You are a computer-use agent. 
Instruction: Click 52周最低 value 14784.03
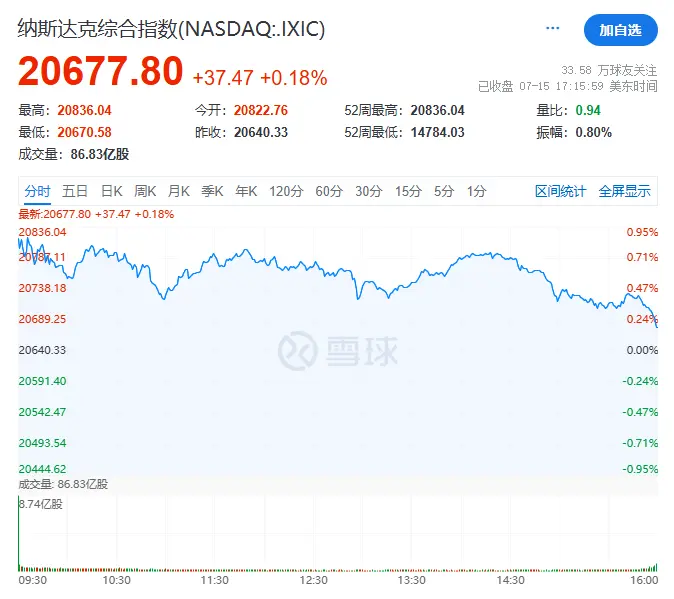438,132
